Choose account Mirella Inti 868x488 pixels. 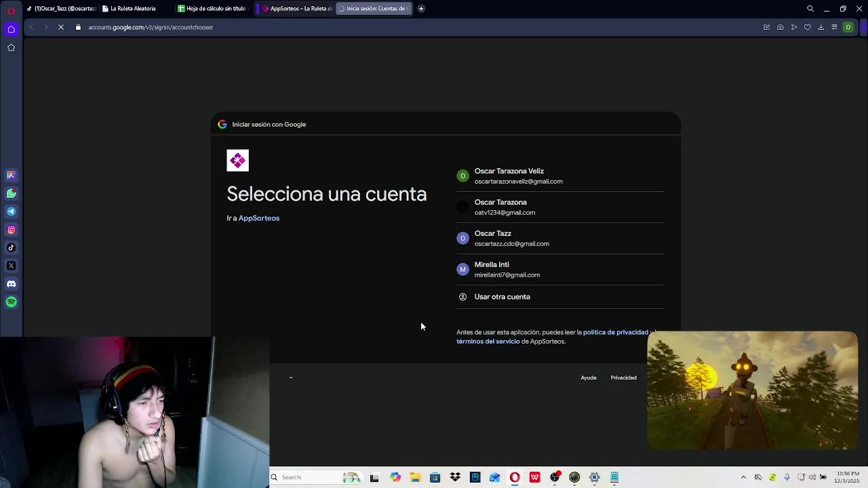[560, 270]
